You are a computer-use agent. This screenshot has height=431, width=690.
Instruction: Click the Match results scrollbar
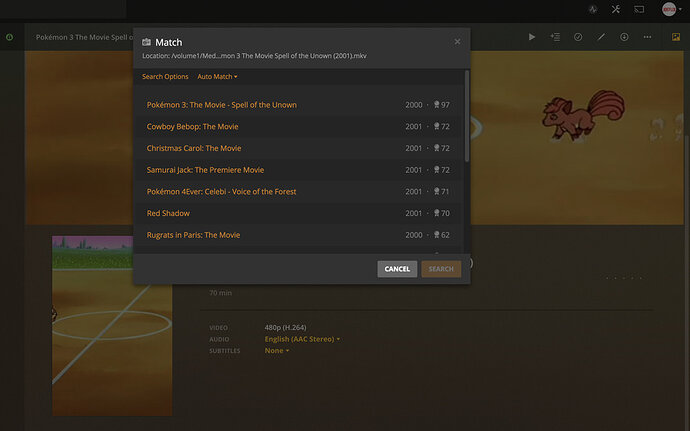coord(466,116)
